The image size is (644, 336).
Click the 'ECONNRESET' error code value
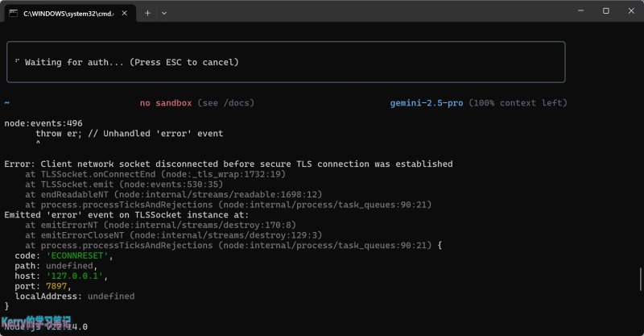point(77,255)
